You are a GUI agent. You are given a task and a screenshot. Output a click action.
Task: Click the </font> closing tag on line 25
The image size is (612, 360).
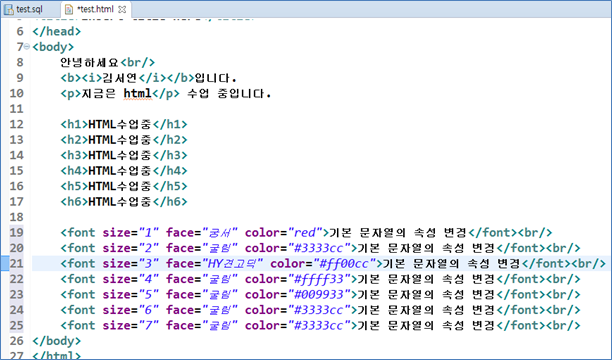[520, 325]
